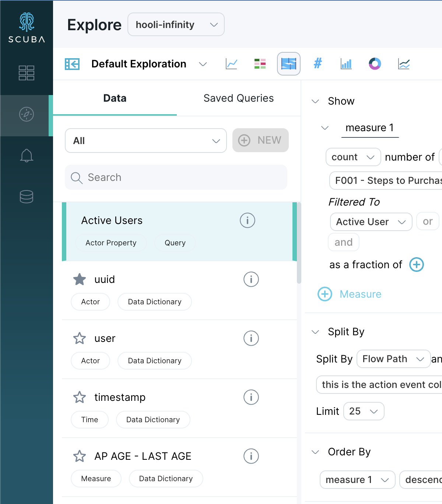Select the AP AGE - LAST AGE title

[x=143, y=456]
